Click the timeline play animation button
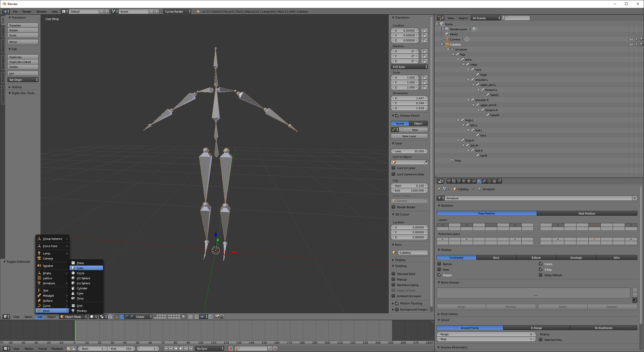This screenshot has width=644, height=352. pos(181,348)
